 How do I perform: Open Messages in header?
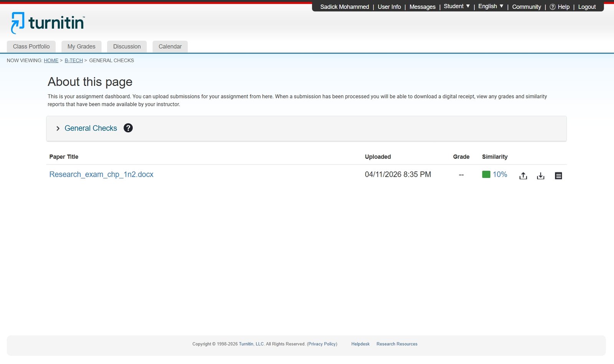(423, 7)
